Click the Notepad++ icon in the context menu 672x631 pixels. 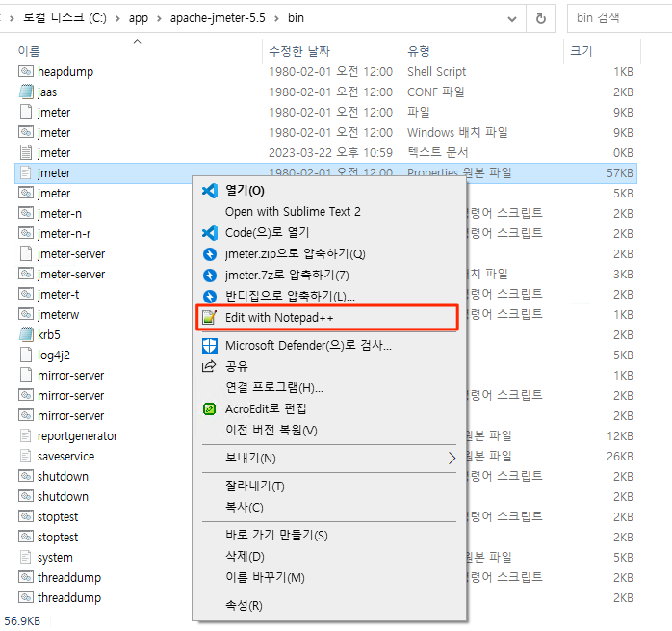click(210, 318)
